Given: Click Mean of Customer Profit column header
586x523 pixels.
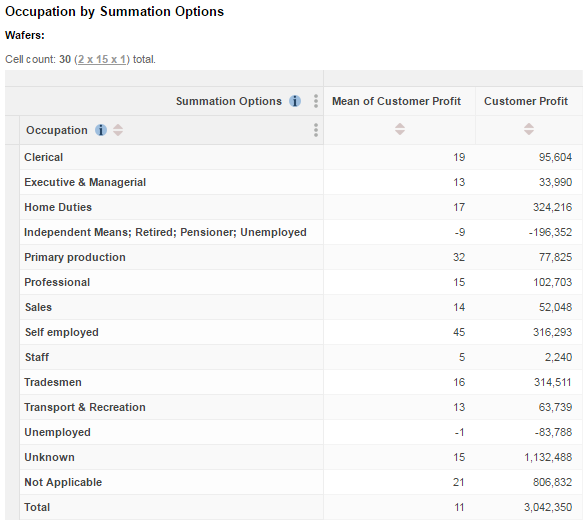Looking at the screenshot, I should [396, 101].
